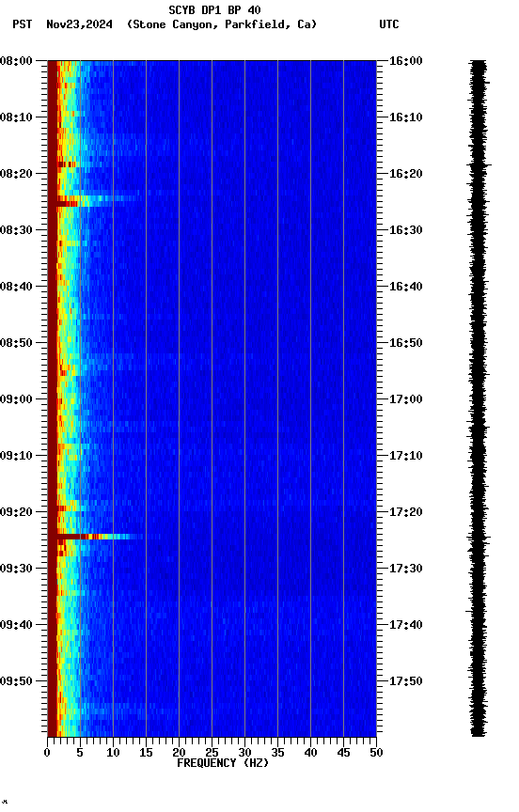Click the frequency axis label 50
519x812 pixels.
tap(377, 753)
